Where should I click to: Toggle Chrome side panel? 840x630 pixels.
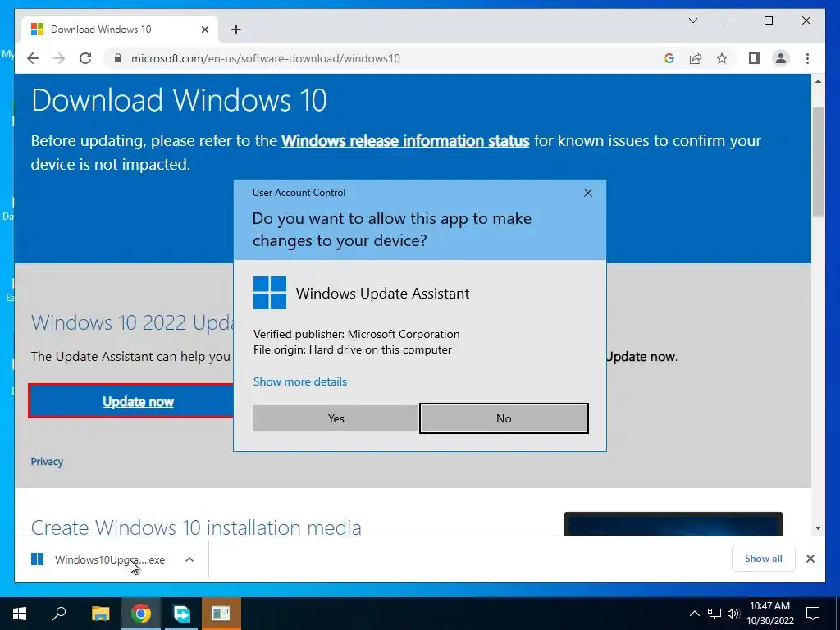click(755, 58)
